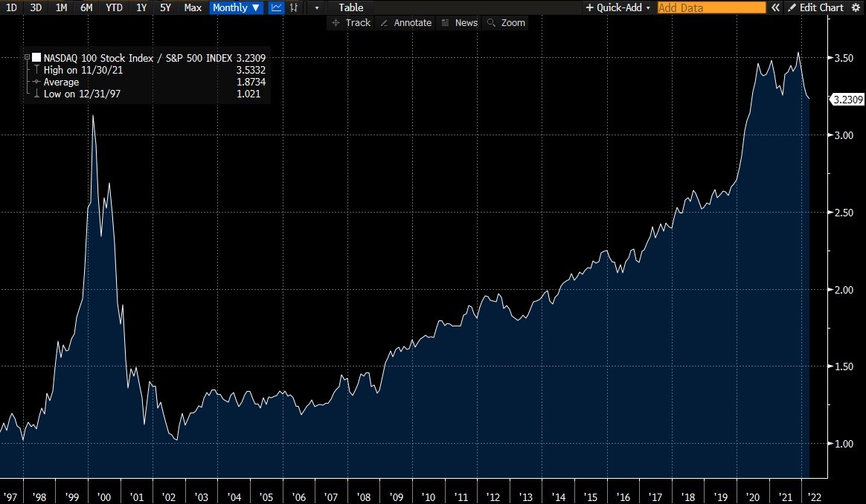Select the YTD time range
866x504 pixels.
pyautogui.click(x=114, y=7)
